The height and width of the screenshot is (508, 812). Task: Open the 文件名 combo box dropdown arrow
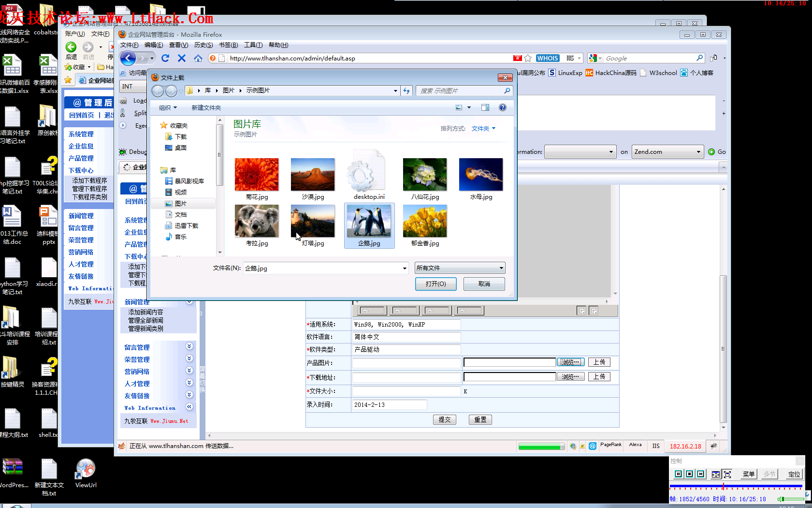point(405,269)
